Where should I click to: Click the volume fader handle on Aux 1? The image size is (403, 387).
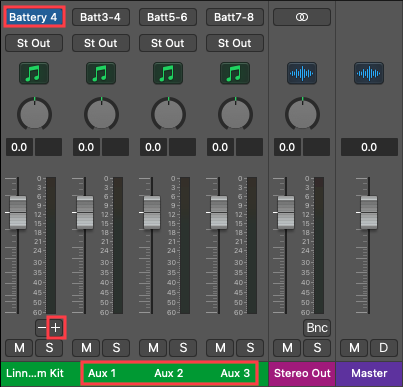tap(85, 212)
